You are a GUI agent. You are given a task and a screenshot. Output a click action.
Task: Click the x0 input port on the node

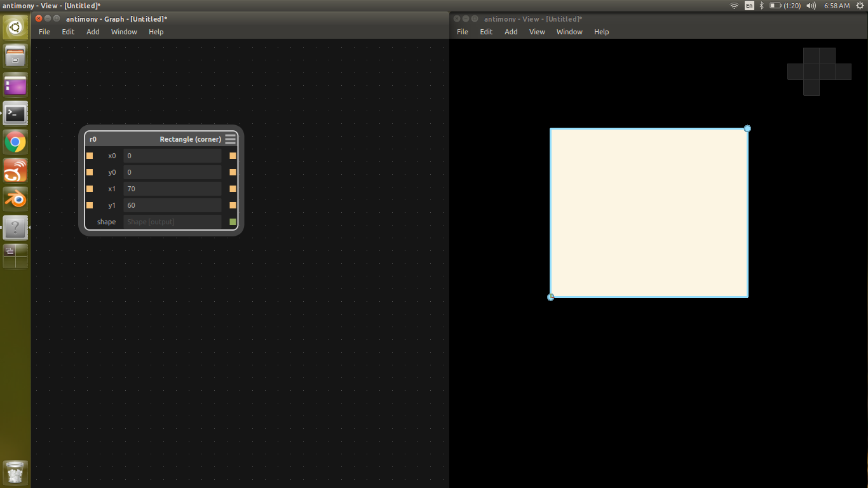[x=89, y=155]
